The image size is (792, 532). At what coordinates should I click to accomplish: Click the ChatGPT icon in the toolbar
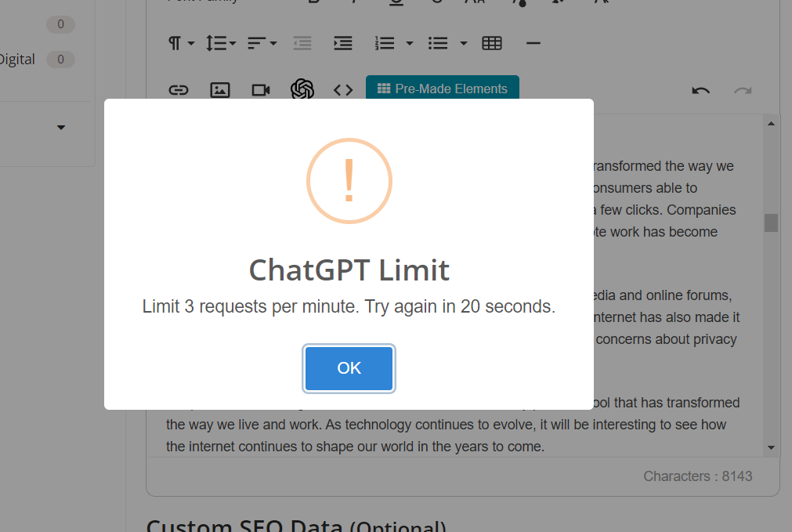click(302, 89)
